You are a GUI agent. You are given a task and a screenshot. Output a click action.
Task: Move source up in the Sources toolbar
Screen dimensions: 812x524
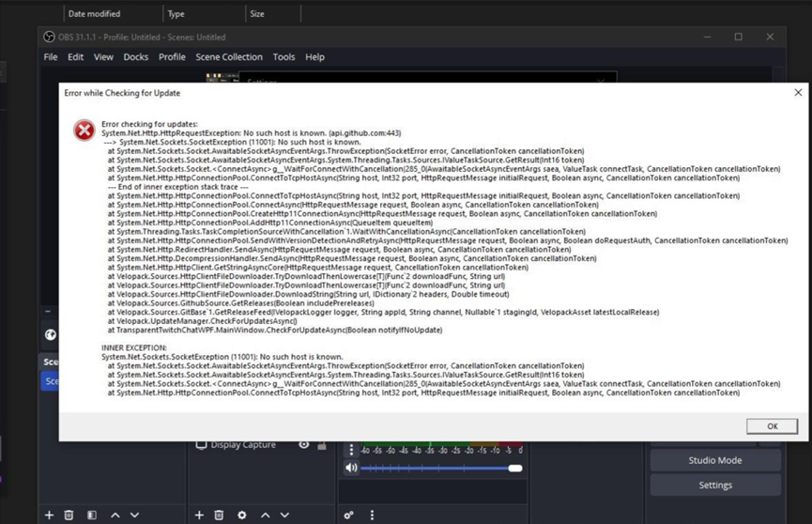click(265, 516)
